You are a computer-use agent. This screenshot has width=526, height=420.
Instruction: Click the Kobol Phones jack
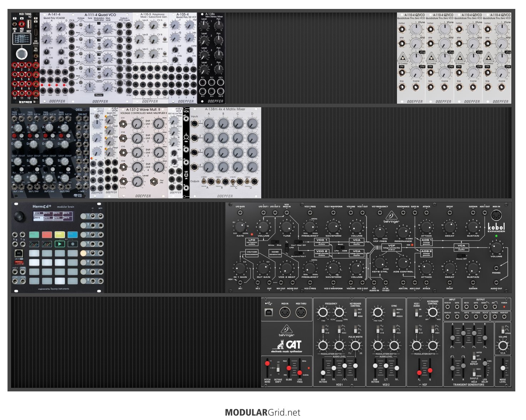tap(496, 268)
